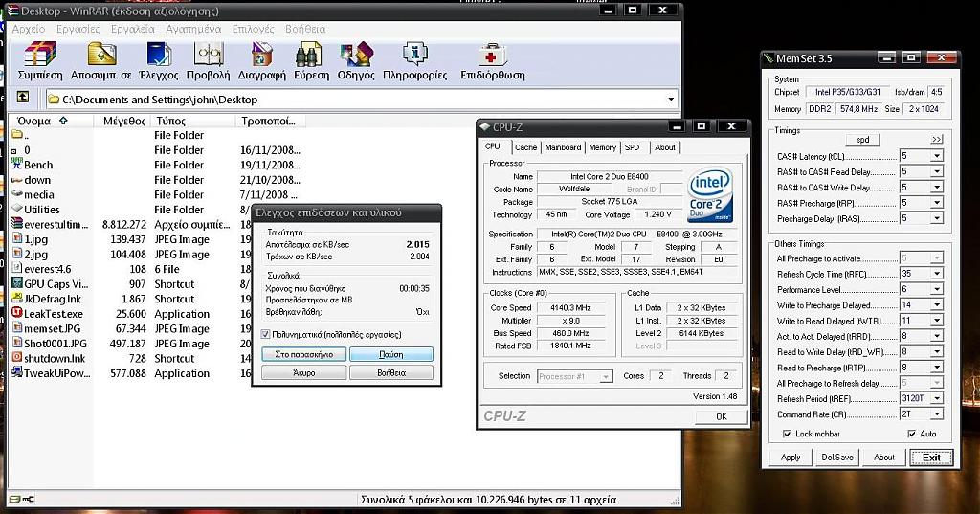Click the 1.jpg image file icon
The width and height of the screenshot is (980, 514).
[x=17, y=239]
